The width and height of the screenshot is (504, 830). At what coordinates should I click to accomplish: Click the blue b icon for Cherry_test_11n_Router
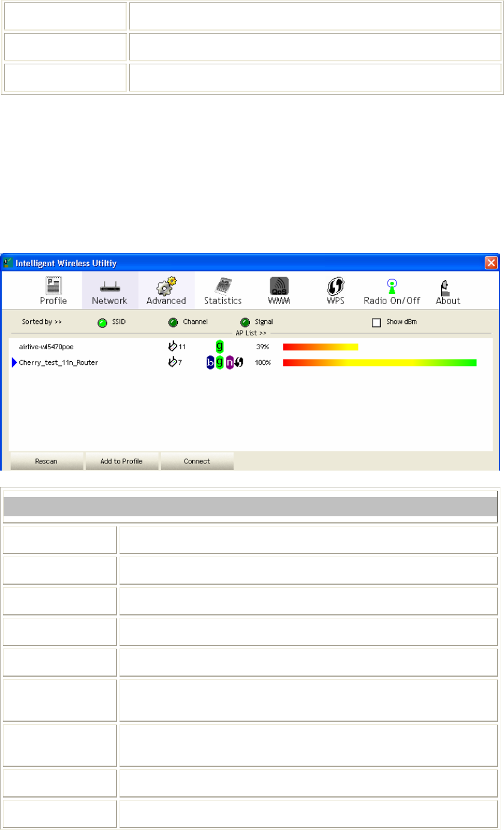[210, 362]
